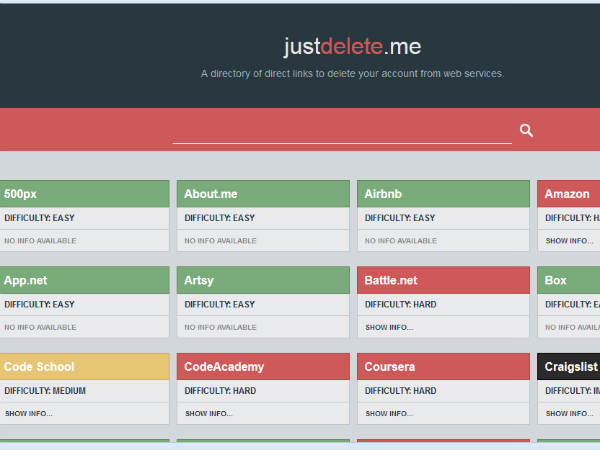Screen dimensions: 600x450
Task: Open the Artsy delete link
Action: pos(199,280)
